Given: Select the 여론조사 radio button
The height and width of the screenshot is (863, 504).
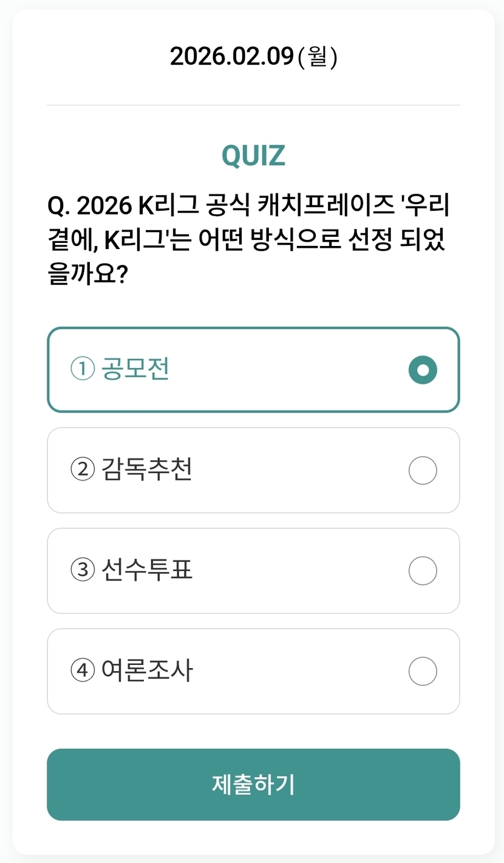Looking at the screenshot, I should point(423,671).
